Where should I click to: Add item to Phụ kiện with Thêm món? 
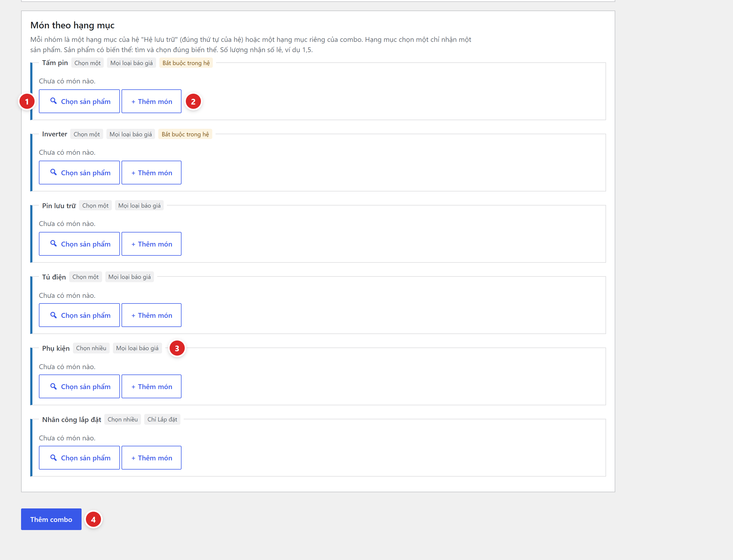click(151, 387)
